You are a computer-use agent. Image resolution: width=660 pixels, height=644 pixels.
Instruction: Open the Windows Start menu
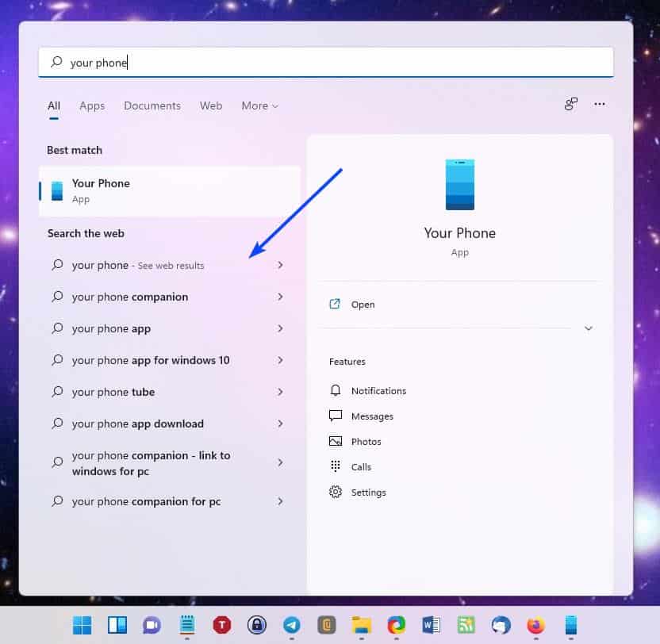coord(82,625)
